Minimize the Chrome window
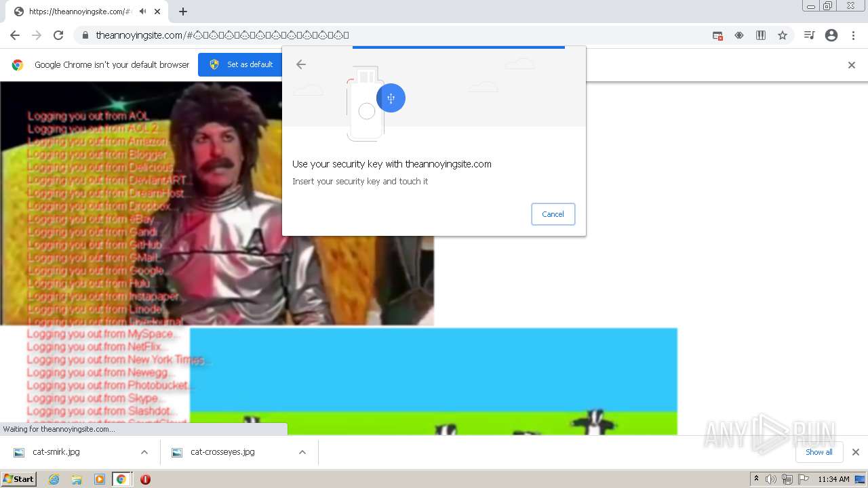 coord(811,6)
